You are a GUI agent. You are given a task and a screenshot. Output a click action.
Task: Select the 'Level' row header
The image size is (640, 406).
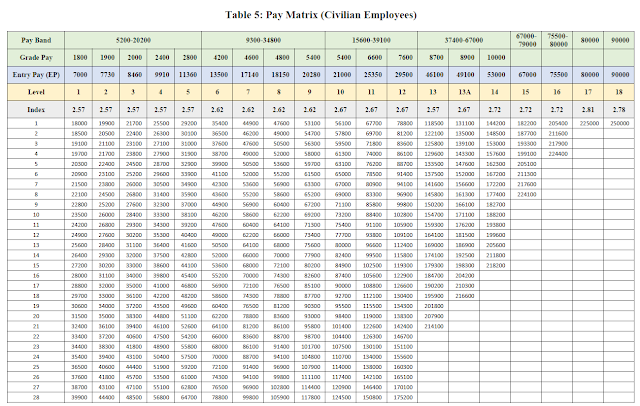tap(36, 92)
